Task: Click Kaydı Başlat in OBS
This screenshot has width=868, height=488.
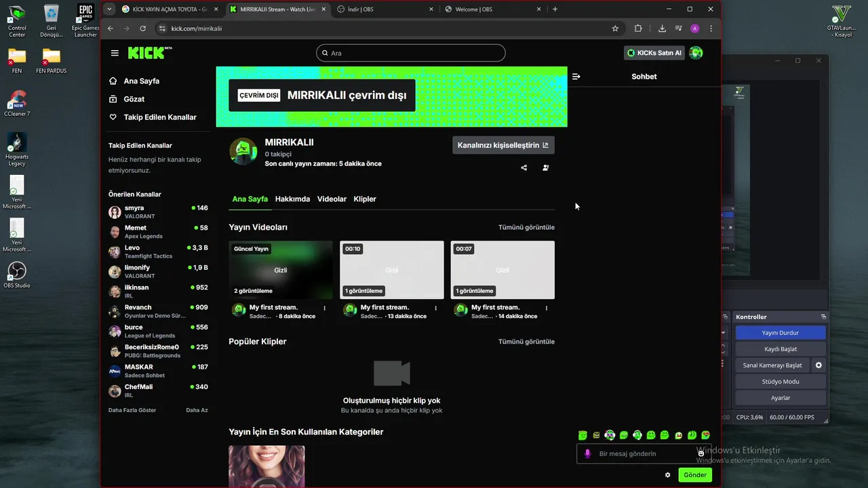Action: coord(780,349)
